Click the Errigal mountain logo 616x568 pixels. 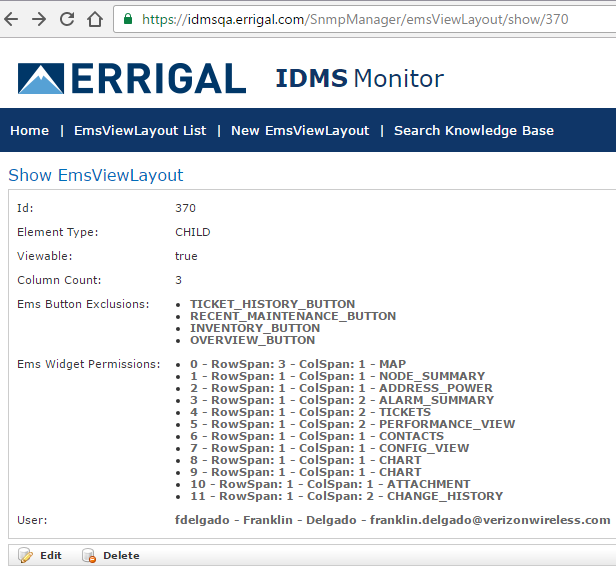pos(40,78)
